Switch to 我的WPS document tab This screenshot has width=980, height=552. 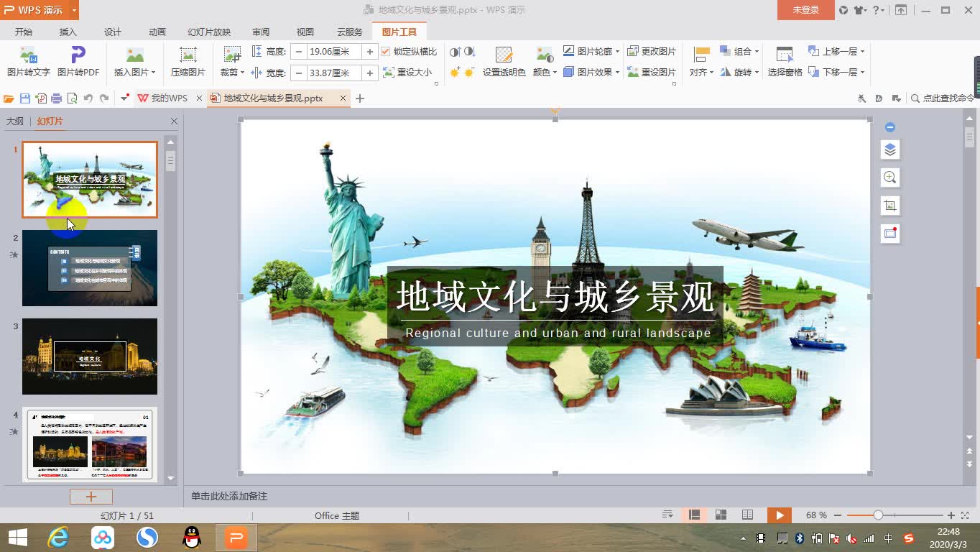click(170, 98)
